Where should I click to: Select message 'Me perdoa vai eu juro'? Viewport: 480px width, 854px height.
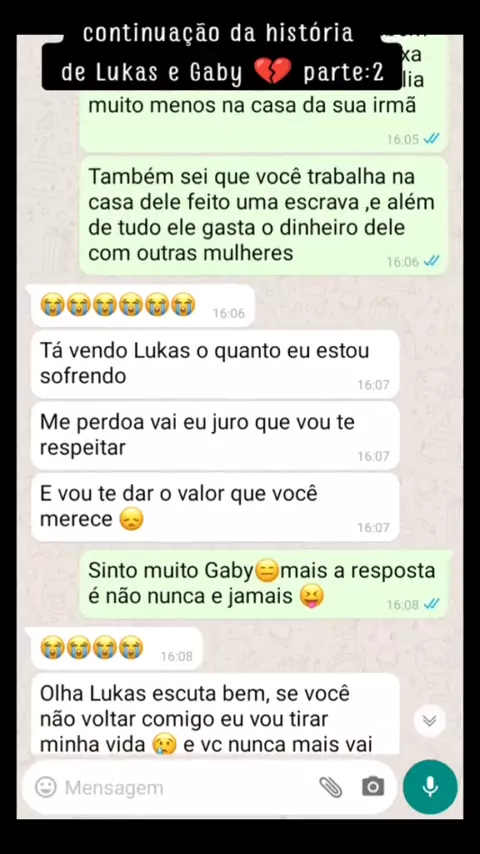tap(215, 436)
